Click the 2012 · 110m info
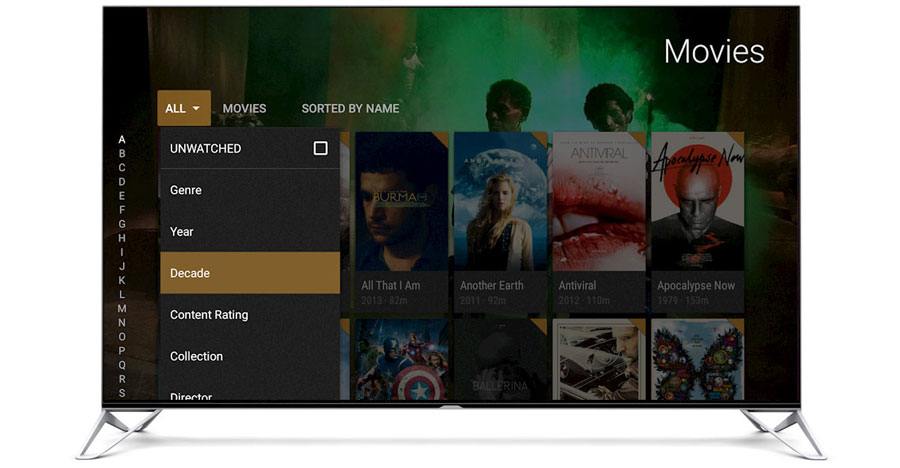Viewport: 900px width, 468px height. click(x=584, y=300)
